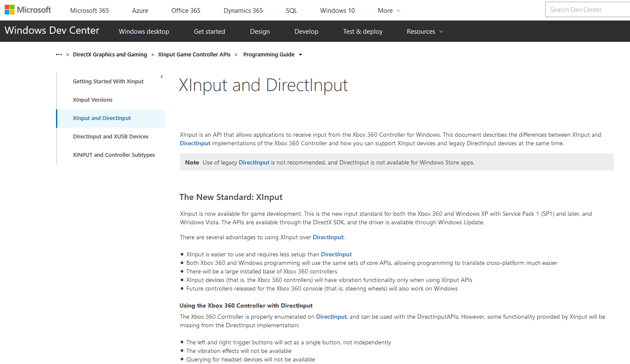Open XINPUT and Controller Subtypes
This screenshot has height=364, width=630.
(114, 155)
